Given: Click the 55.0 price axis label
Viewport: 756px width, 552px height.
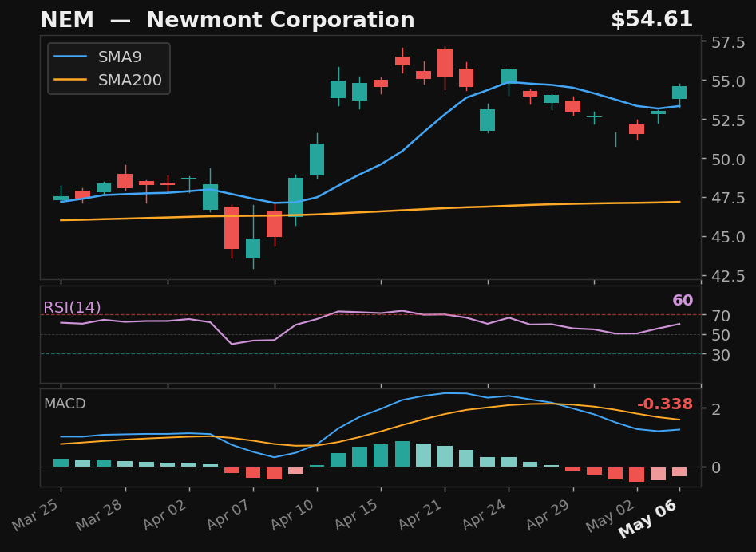Looking at the screenshot, I should pos(729,81).
